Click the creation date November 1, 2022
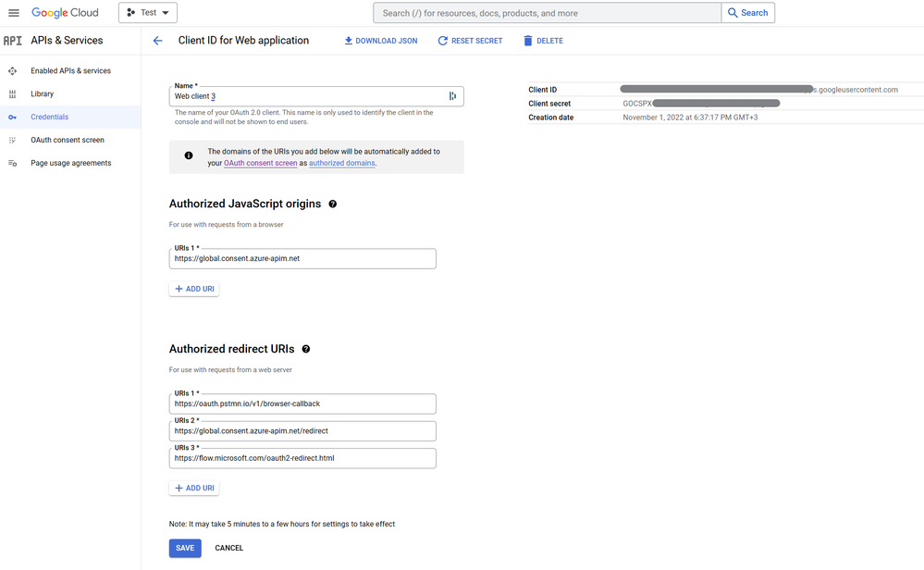The image size is (924, 570). tap(690, 118)
